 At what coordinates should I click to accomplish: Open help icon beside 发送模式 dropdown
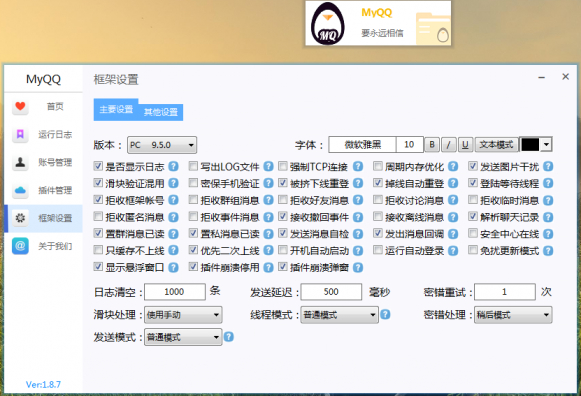[x=229, y=337]
